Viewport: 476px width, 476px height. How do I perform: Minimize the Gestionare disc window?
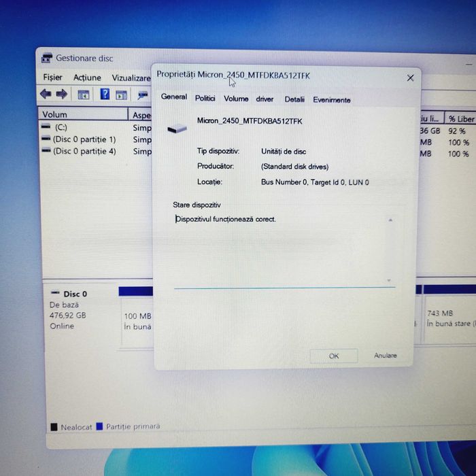[469, 65]
